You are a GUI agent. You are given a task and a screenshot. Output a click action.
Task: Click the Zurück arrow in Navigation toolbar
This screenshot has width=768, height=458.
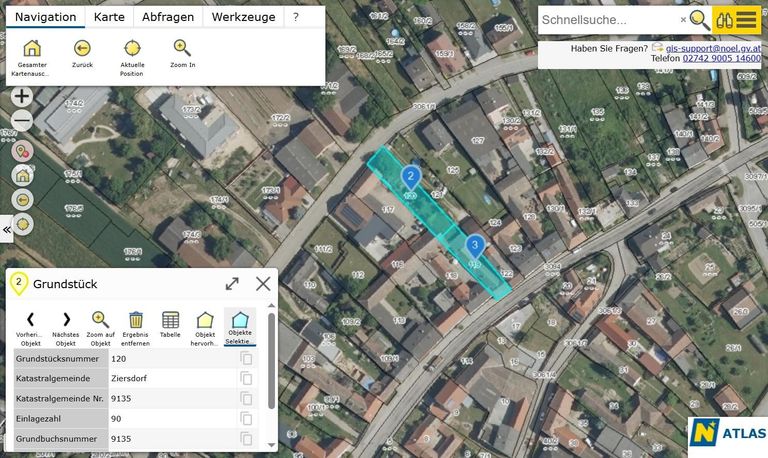point(82,49)
